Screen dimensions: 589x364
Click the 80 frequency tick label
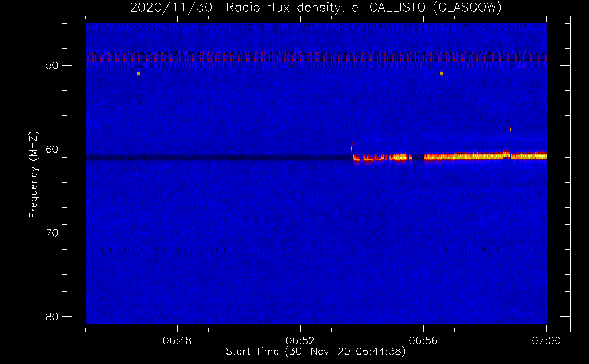53,316
